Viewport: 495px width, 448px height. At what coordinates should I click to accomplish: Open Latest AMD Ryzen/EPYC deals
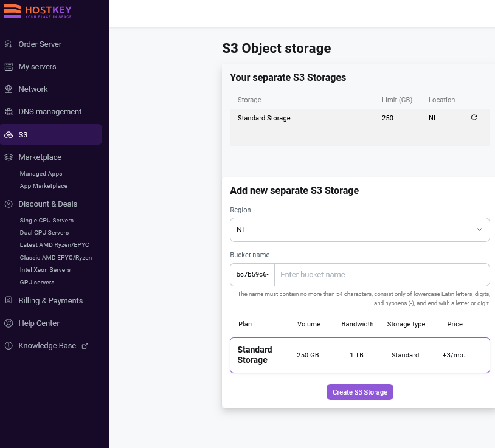54,245
